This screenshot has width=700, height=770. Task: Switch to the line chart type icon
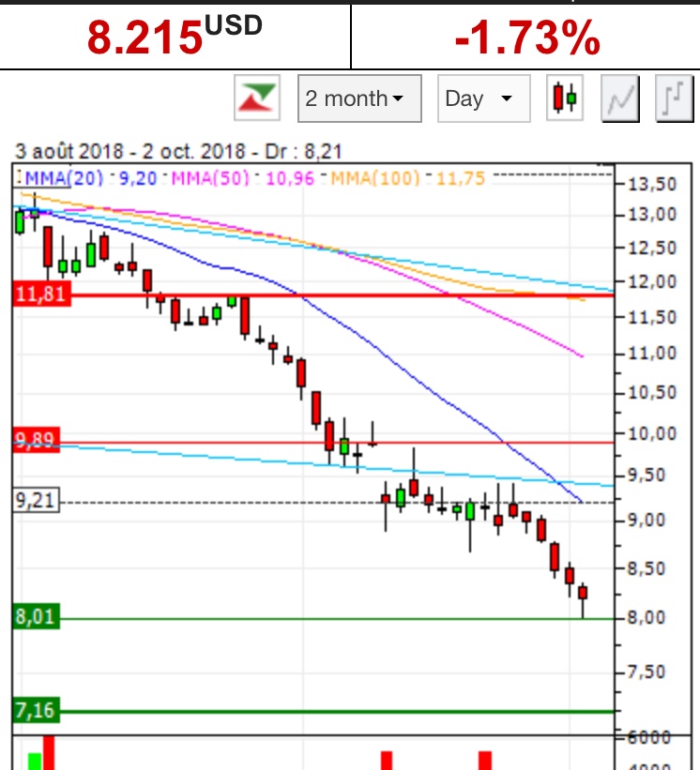(x=620, y=98)
